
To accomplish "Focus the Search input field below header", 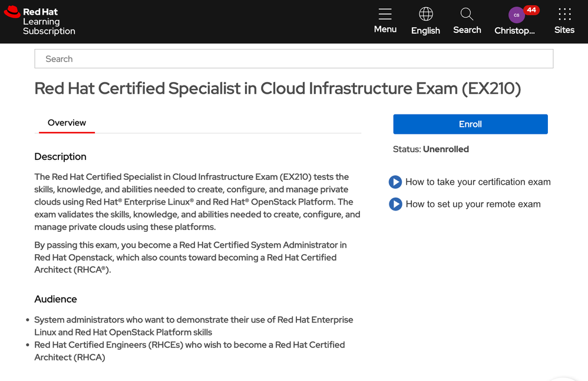I will [293, 59].
